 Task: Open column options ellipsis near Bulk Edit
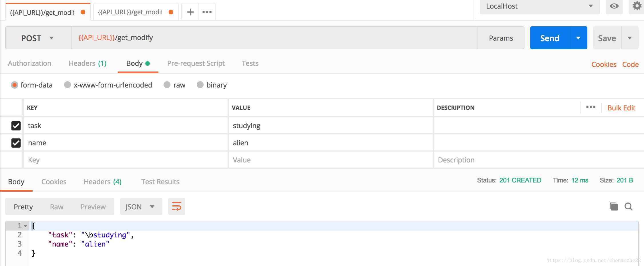591,107
